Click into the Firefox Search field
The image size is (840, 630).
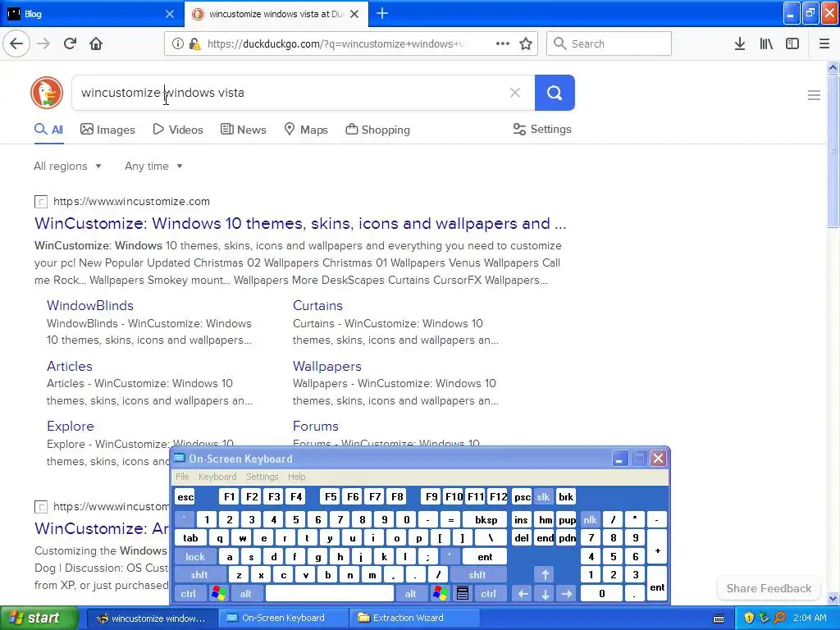609,43
